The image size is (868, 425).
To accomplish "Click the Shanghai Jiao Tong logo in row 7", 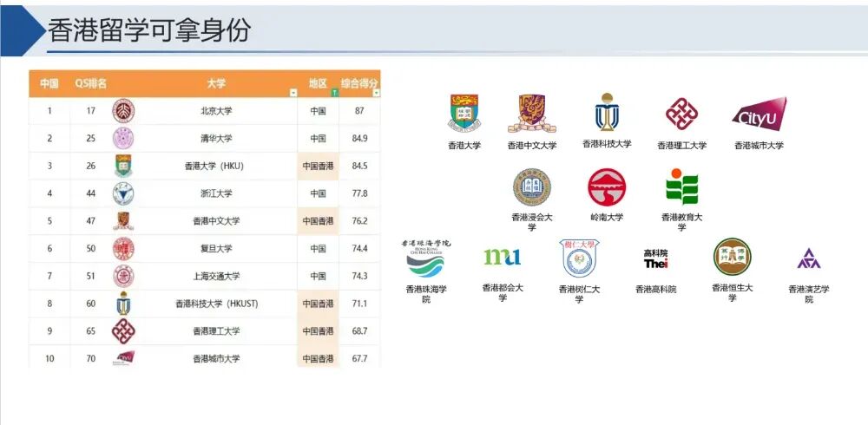I will point(123,276).
